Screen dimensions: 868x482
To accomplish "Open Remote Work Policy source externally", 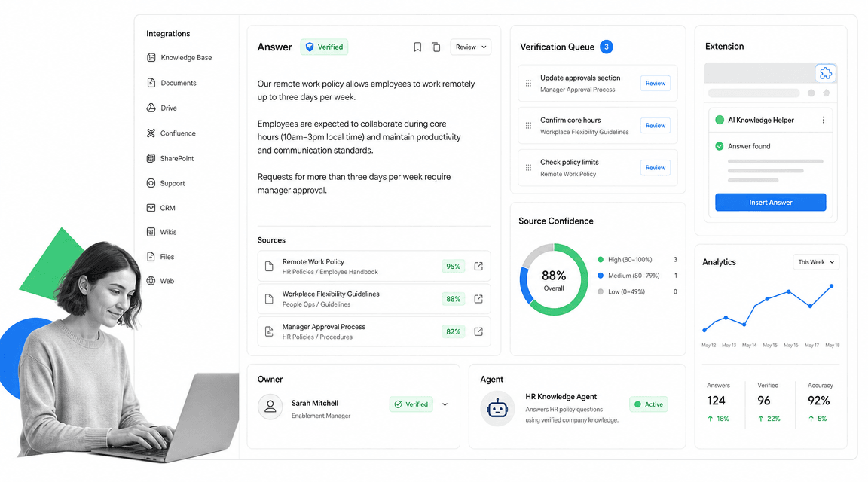I will pos(478,266).
